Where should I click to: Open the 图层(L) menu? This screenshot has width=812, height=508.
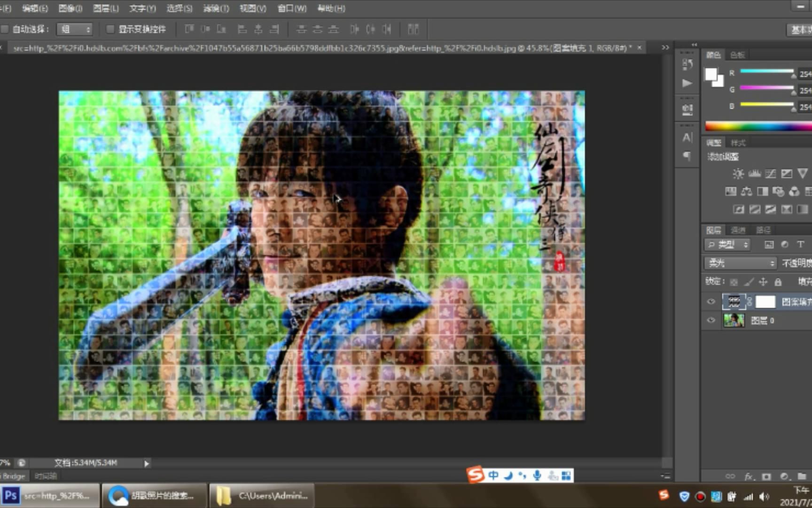[106, 8]
